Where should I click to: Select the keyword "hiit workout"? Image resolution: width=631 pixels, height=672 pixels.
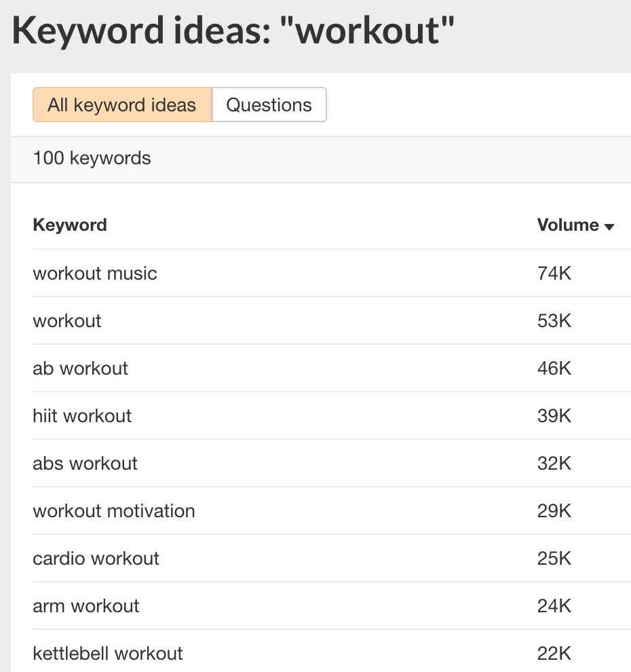(81, 415)
